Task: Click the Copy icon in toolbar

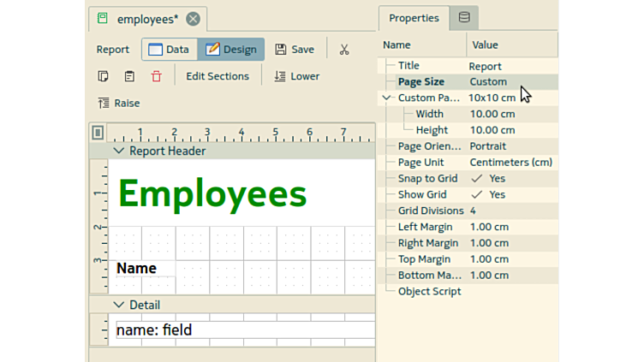Action: 104,76
